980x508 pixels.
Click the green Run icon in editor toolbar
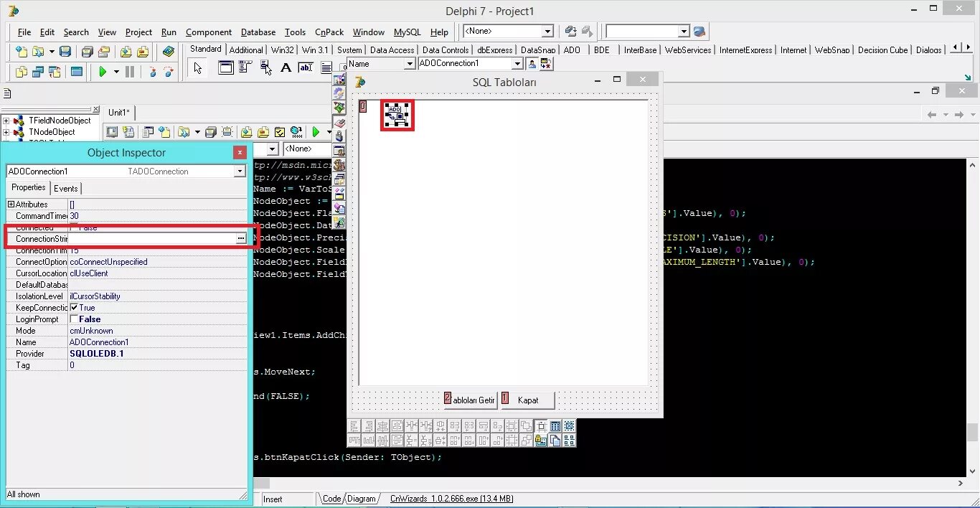pos(316,132)
